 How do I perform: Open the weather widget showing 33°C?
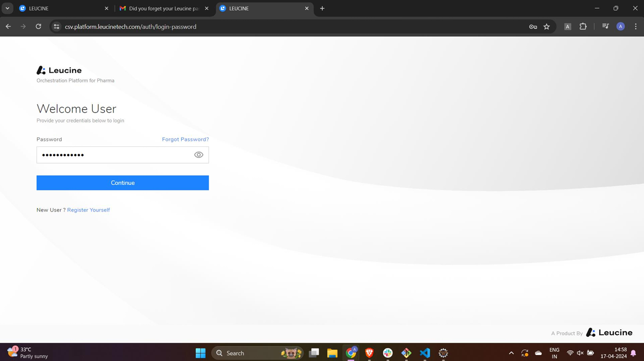28,352
